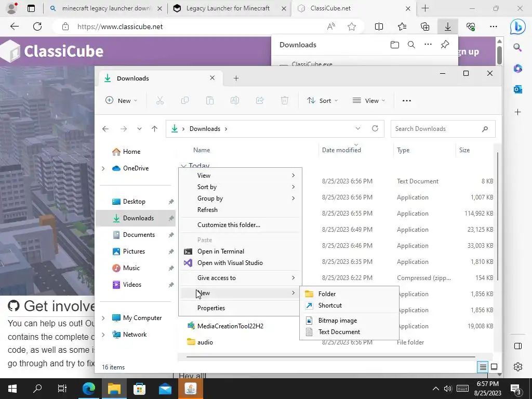Expand Network in navigation pane
Screen dimensions: 532x399
pos(103,335)
